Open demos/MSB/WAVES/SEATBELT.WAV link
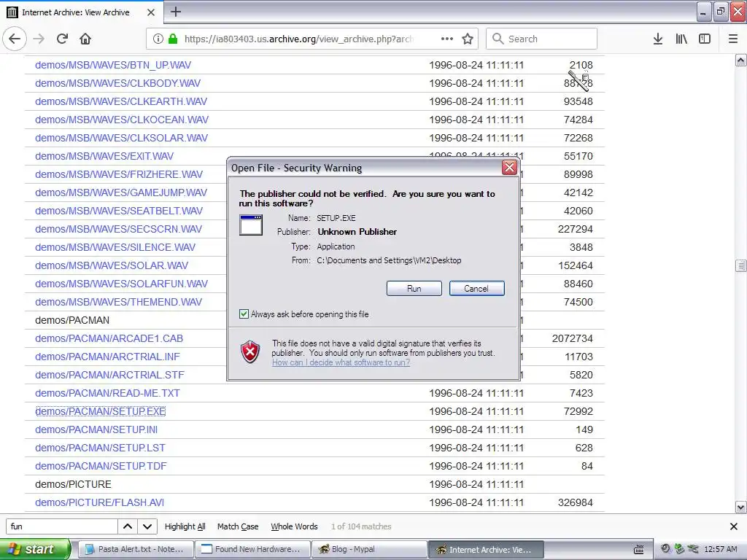 click(x=119, y=211)
